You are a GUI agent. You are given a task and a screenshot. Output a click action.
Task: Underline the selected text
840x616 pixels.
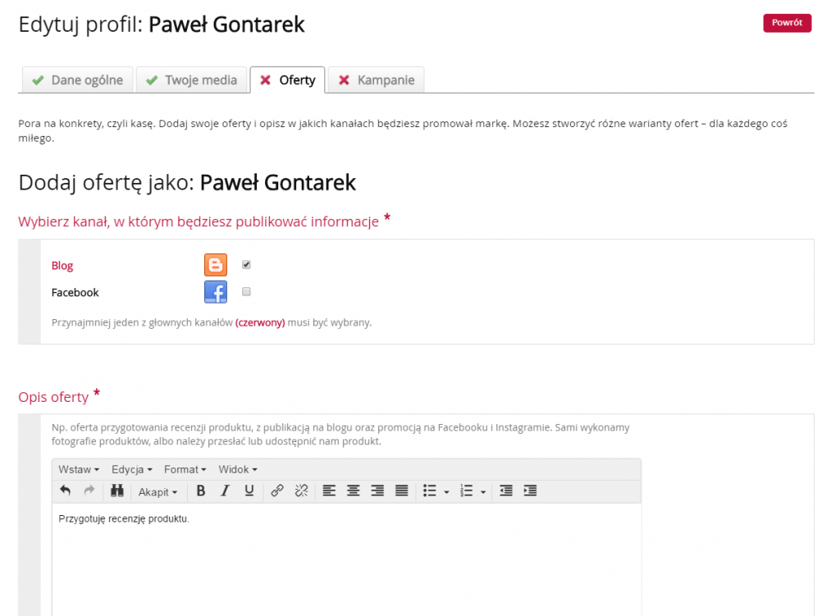(x=249, y=491)
